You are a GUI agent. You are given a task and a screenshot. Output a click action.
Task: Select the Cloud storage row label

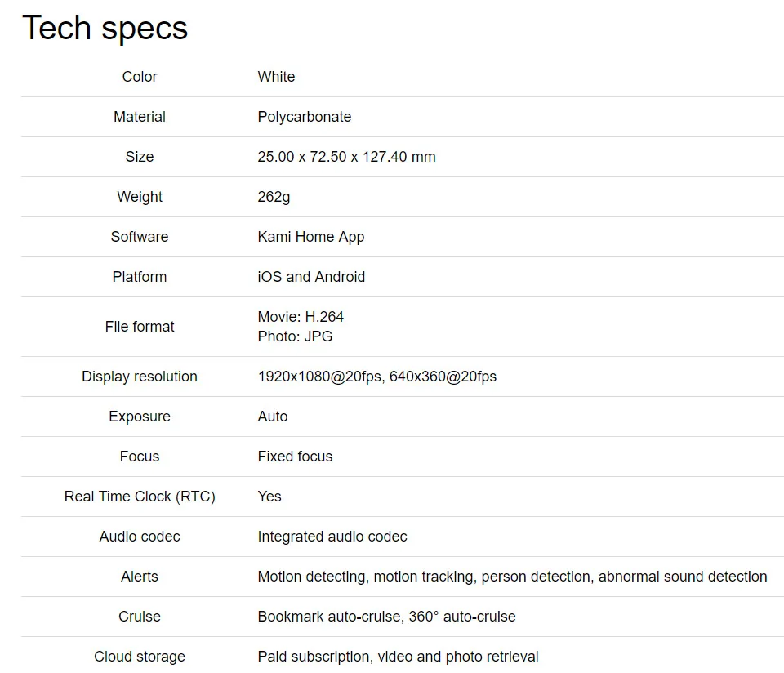140,657
